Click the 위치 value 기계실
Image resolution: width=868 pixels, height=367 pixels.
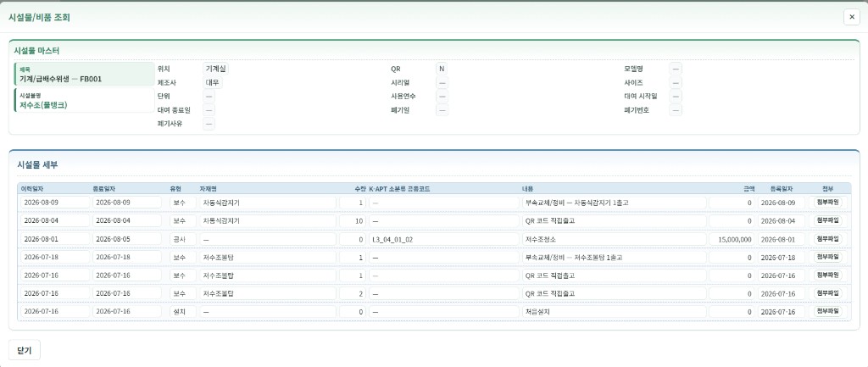pyautogui.click(x=215, y=69)
